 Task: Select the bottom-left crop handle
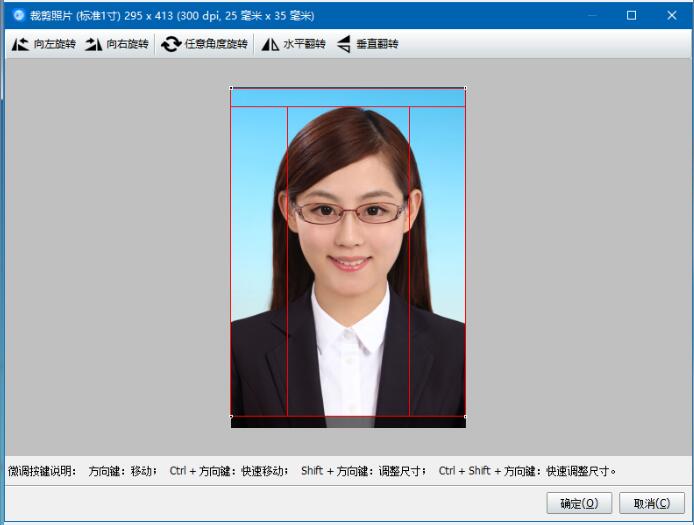point(231,416)
